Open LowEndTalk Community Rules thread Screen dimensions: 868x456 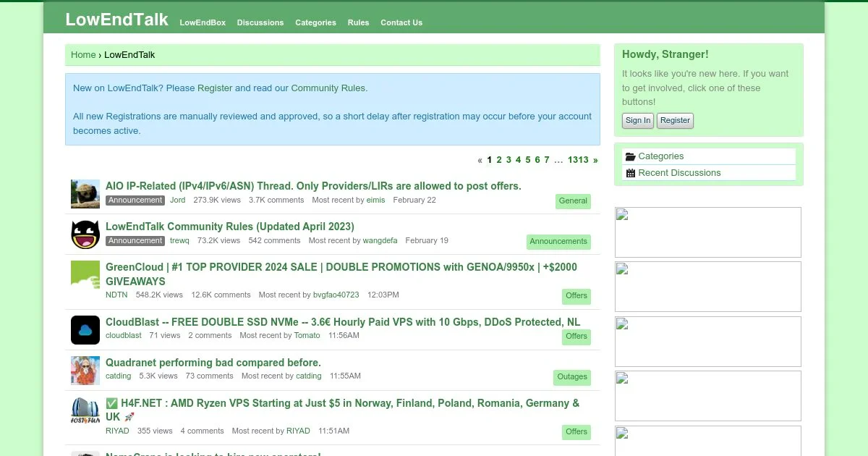pyautogui.click(x=230, y=227)
